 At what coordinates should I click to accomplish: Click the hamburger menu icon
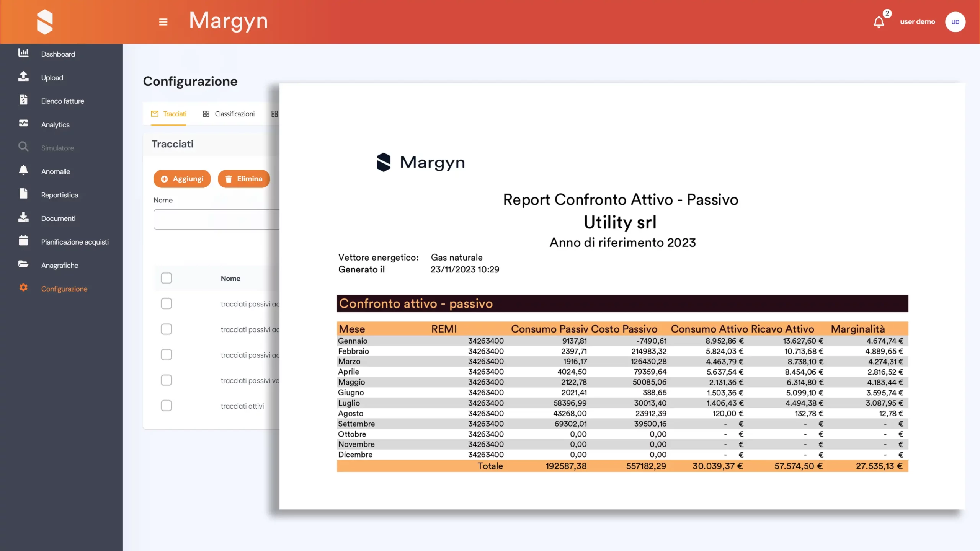click(163, 22)
